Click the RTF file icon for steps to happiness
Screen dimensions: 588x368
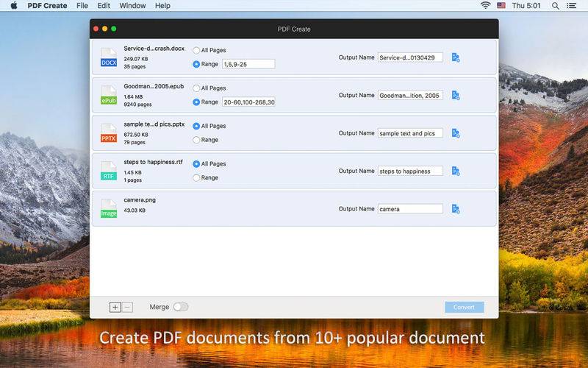109,171
